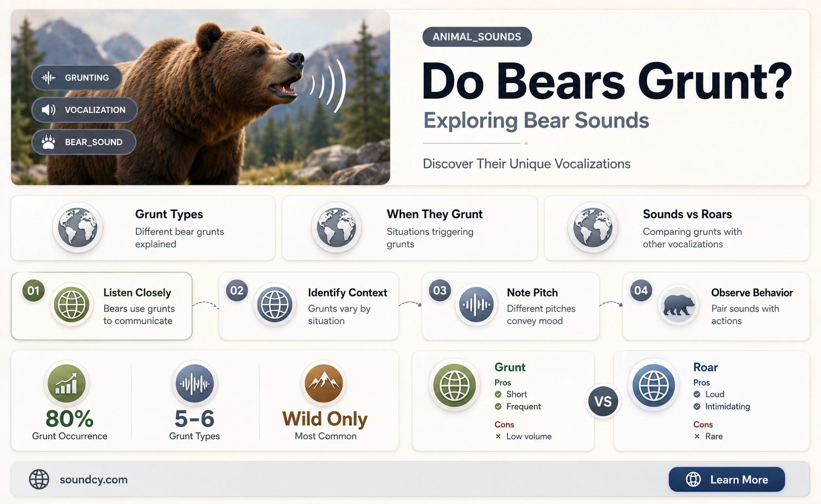Click the waveform icon in Note Pitch
Screen dimensions: 821x504
(x=476, y=305)
